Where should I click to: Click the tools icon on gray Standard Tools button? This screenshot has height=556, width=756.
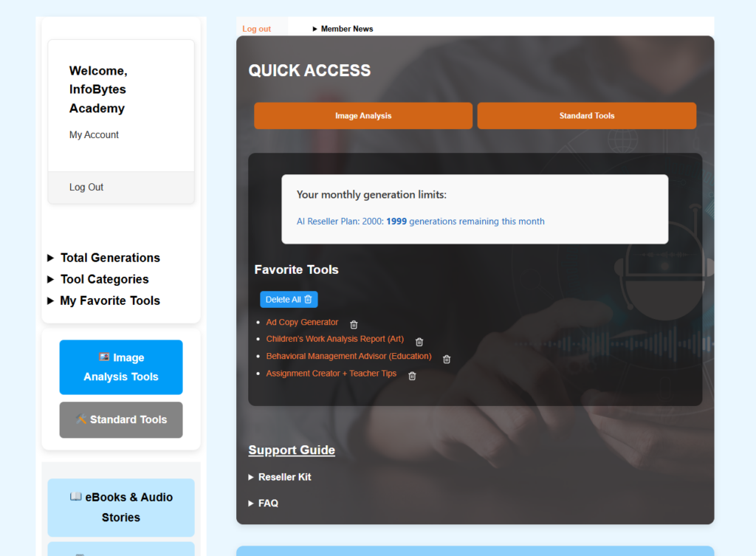click(81, 419)
